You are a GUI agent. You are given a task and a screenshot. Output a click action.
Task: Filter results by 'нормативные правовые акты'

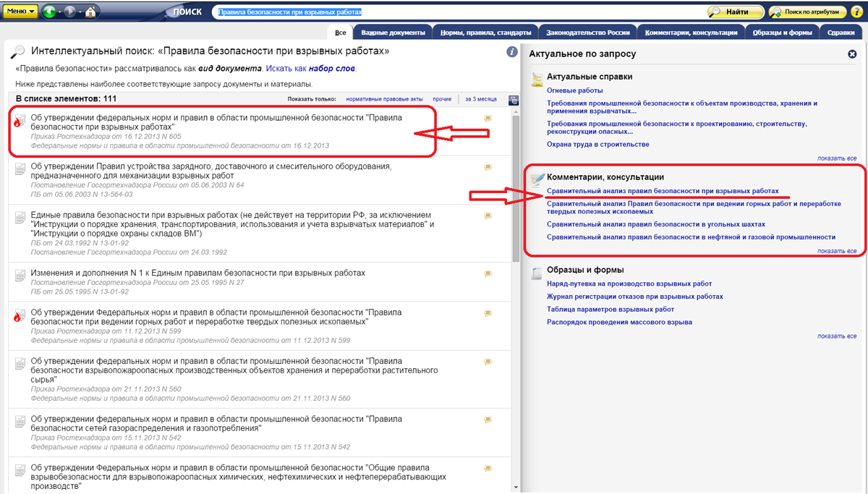tap(383, 99)
